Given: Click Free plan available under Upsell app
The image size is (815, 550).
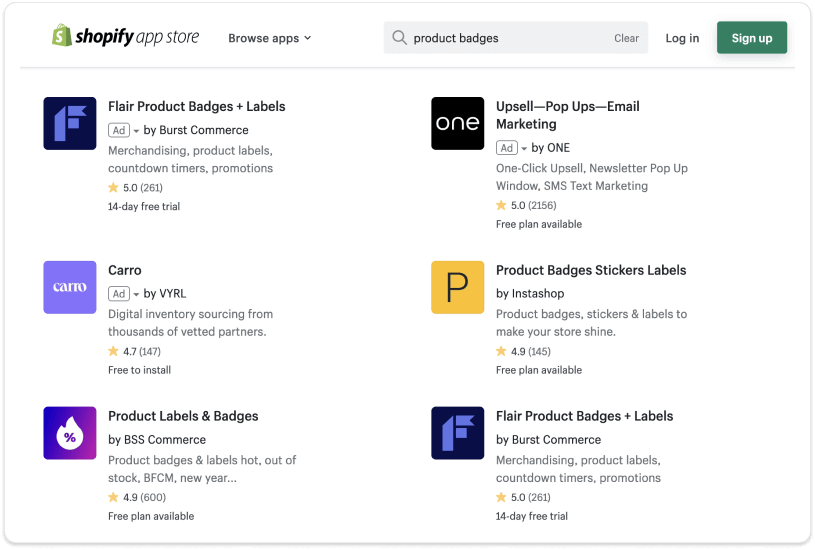Looking at the screenshot, I should (x=539, y=224).
